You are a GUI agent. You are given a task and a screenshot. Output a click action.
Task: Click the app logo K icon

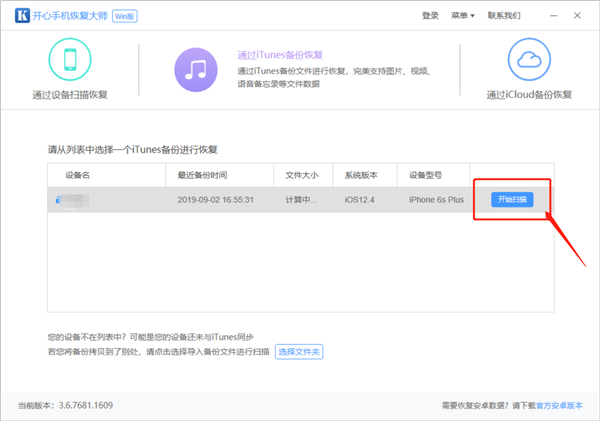22,15
